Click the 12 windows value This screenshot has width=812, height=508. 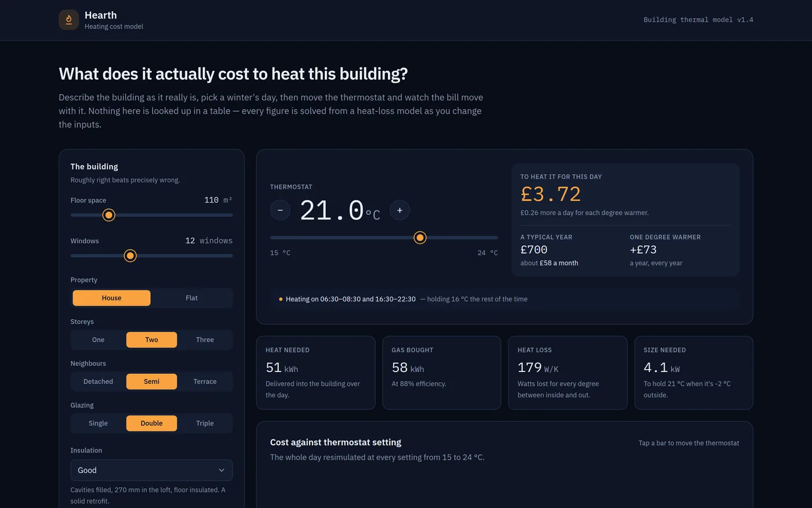click(x=209, y=240)
